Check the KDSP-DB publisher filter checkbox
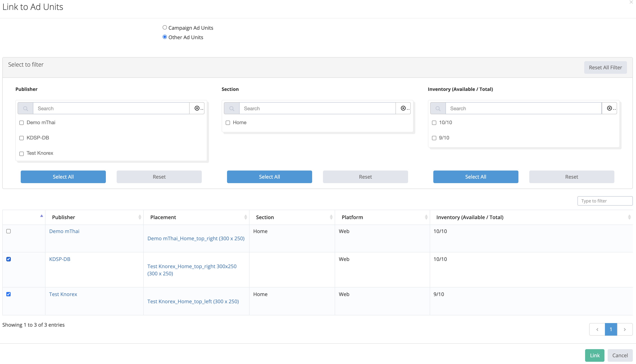 click(x=22, y=138)
